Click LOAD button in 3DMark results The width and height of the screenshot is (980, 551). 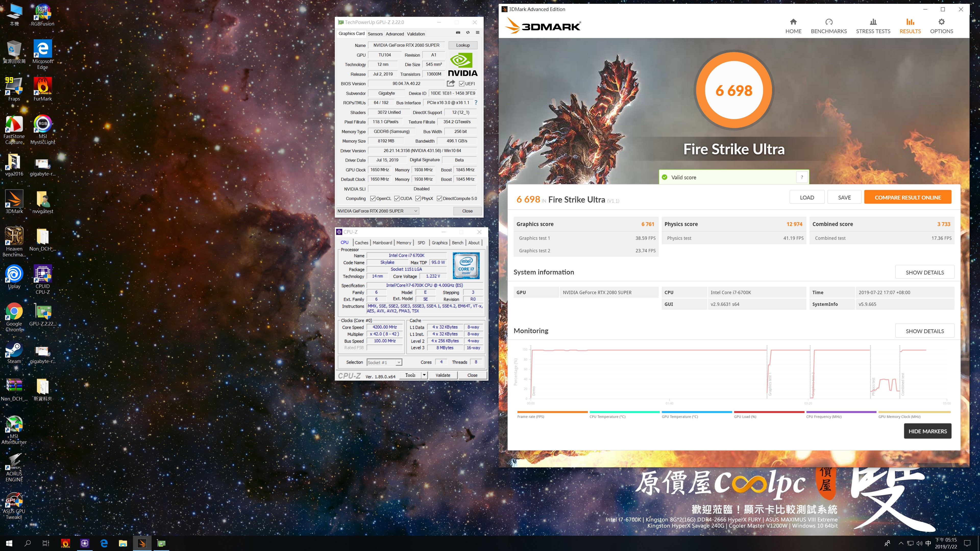tap(807, 197)
